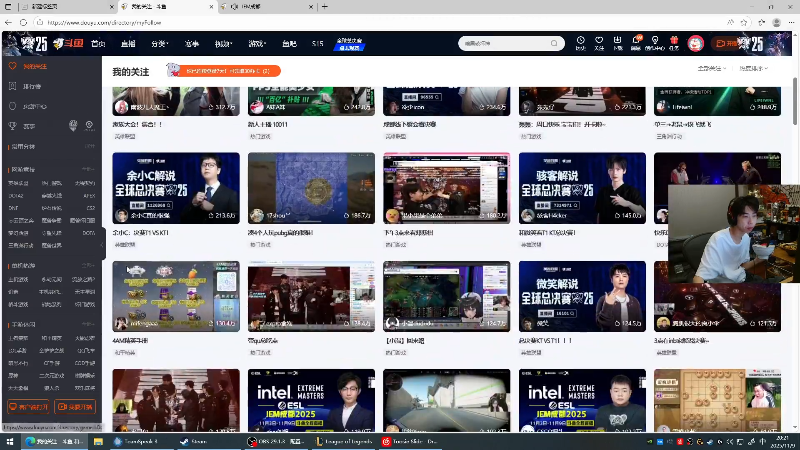Click the search input field

505,43
